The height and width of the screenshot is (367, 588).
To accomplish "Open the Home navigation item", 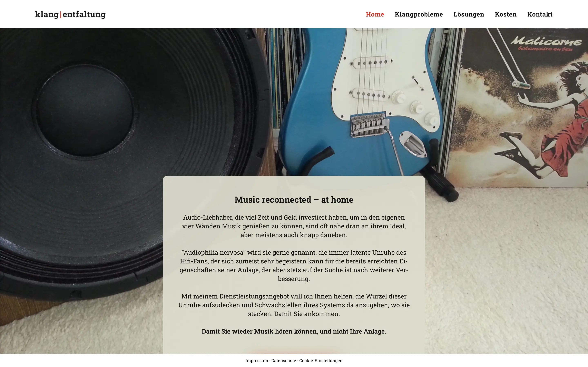I will [x=375, y=14].
